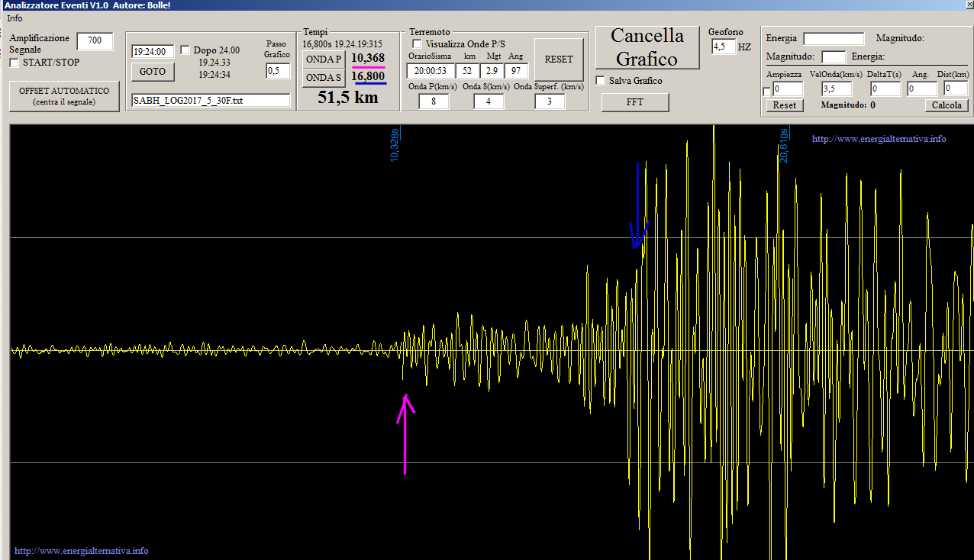Click the ONDA P time value 10,368
Viewport: 974px width, 560px height.
click(x=368, y=58)
